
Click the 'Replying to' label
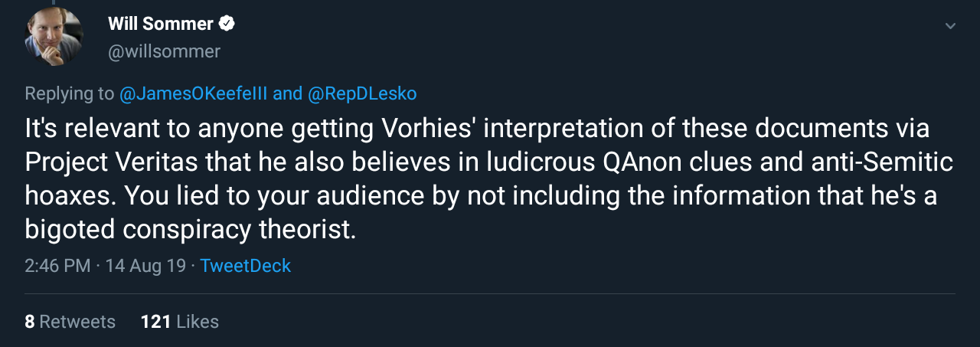pos(69,93)
